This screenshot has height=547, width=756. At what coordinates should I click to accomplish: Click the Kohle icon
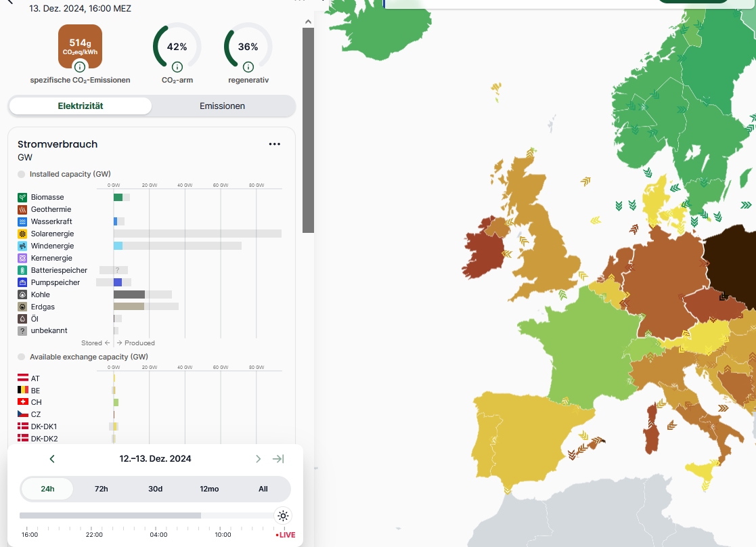22,294
